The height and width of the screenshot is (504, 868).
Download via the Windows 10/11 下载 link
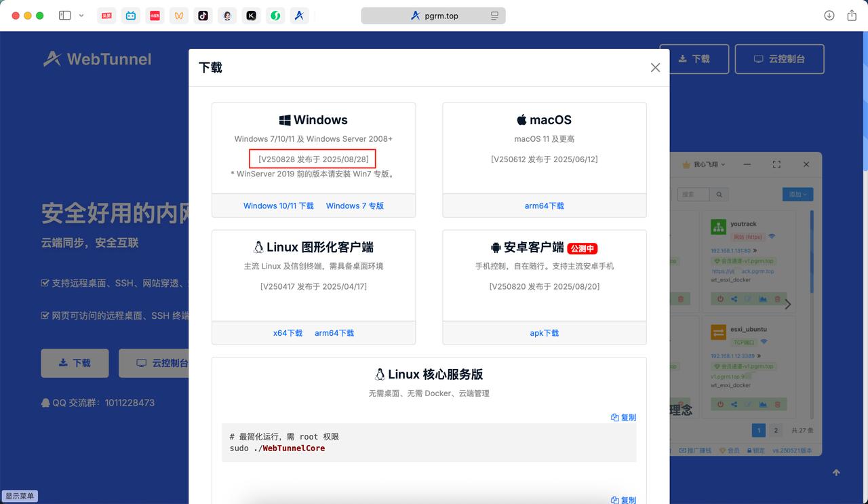click(x=278, y=206)
